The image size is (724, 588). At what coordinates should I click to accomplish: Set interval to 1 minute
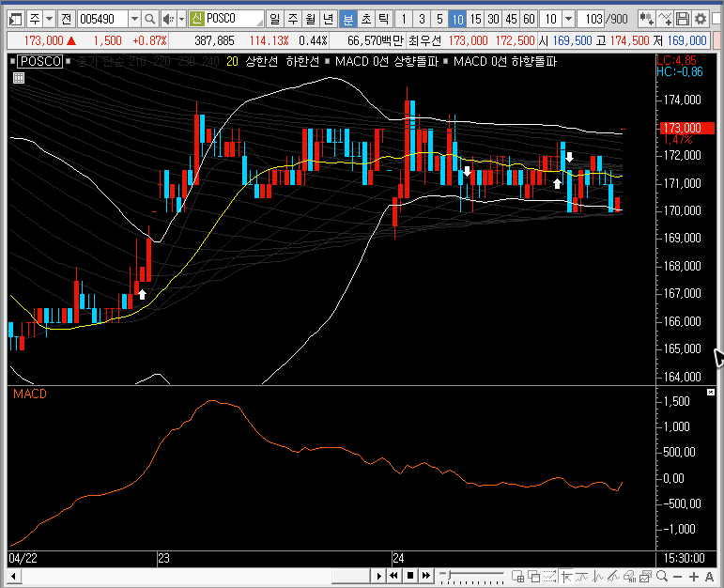point(404,19)
